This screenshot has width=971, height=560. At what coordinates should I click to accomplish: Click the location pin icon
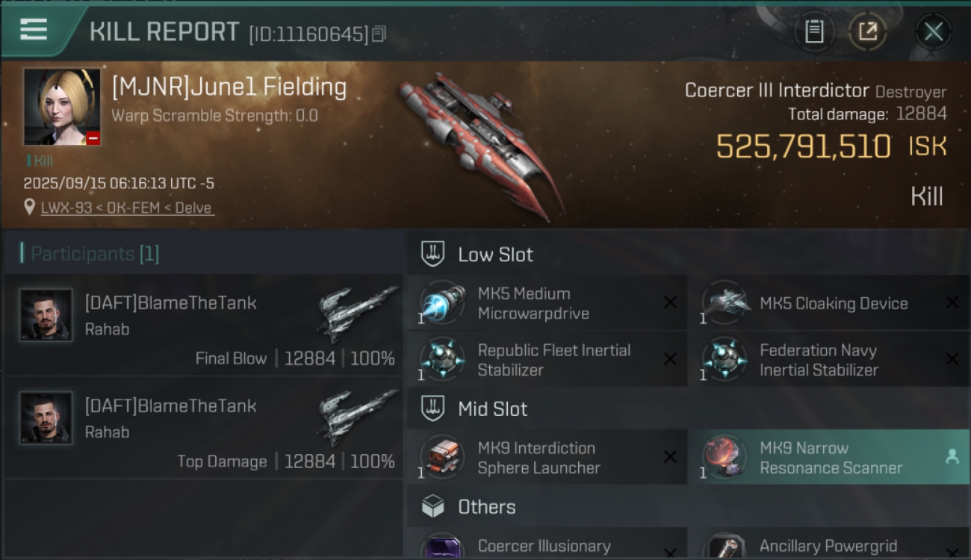click(x=30, y=207)
